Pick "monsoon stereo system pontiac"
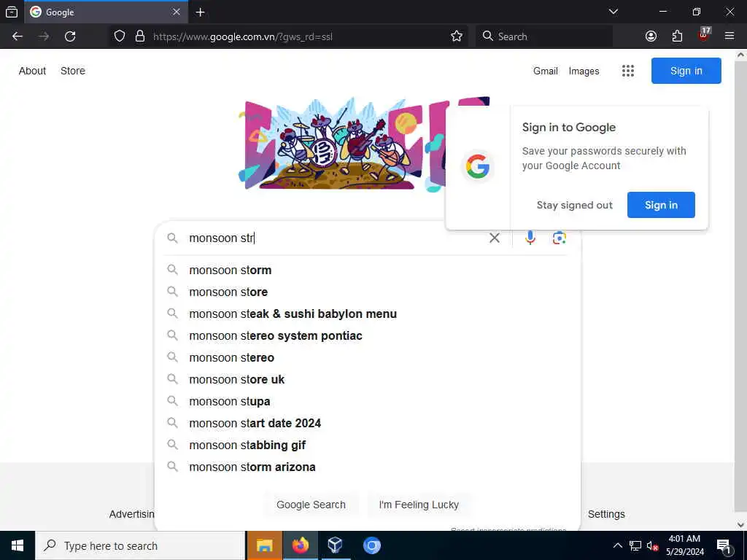Image resolution: width=747 pixels, height=560 pixels. tap(368, 335)
